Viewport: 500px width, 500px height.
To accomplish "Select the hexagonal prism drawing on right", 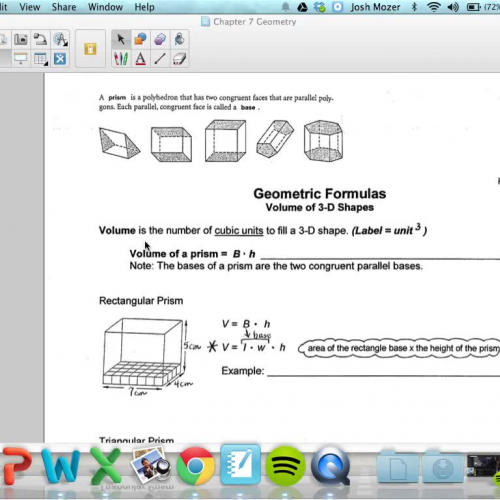I will click(323, 141).
